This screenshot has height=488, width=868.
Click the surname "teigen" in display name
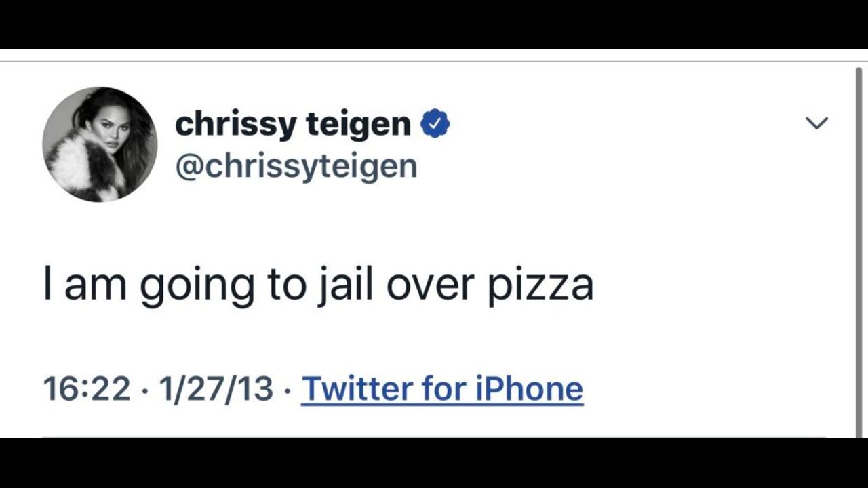[358, 125]
